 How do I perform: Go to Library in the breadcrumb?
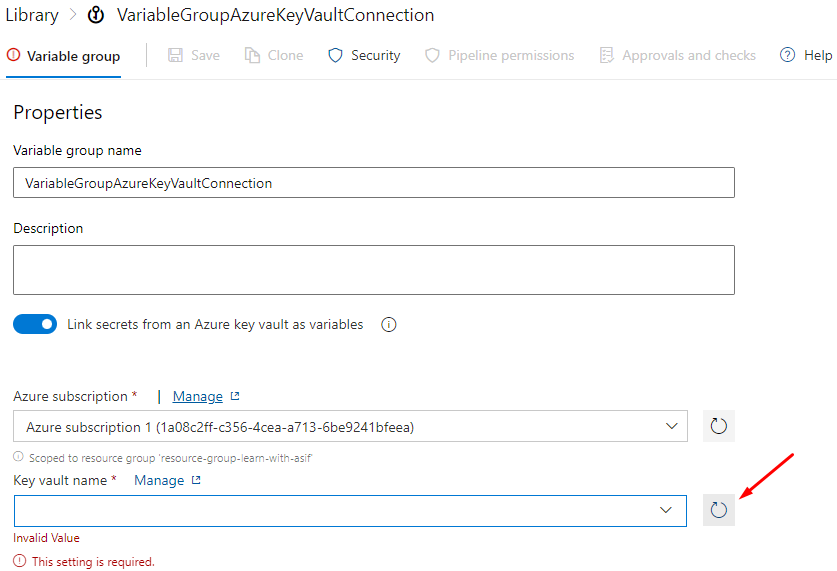pos(32,16)
